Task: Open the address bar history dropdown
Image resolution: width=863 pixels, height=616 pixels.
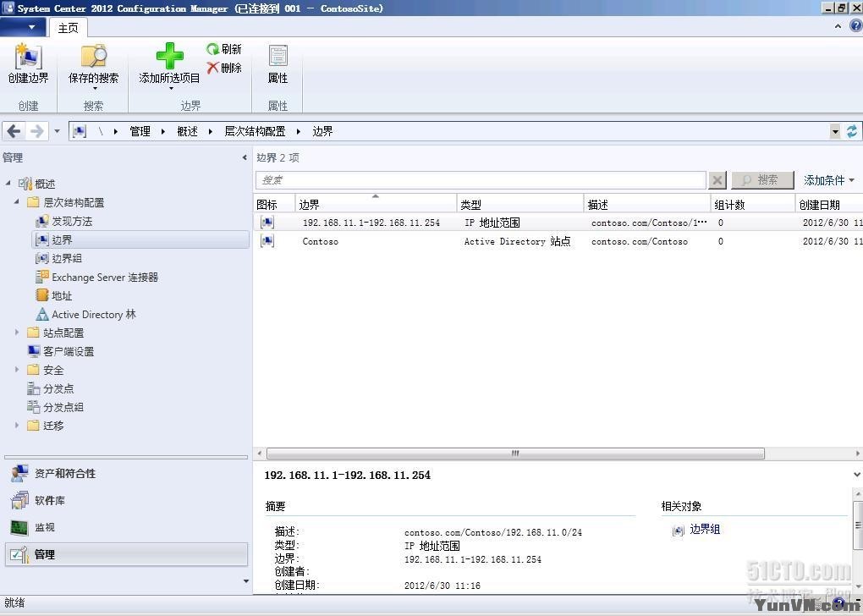Action: click(835, 131)
